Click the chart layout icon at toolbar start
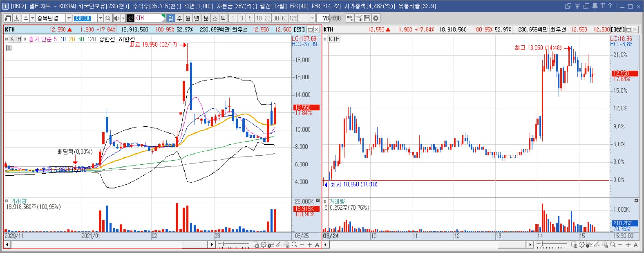Viewport: 644px width, 253px height. [8, 18]
